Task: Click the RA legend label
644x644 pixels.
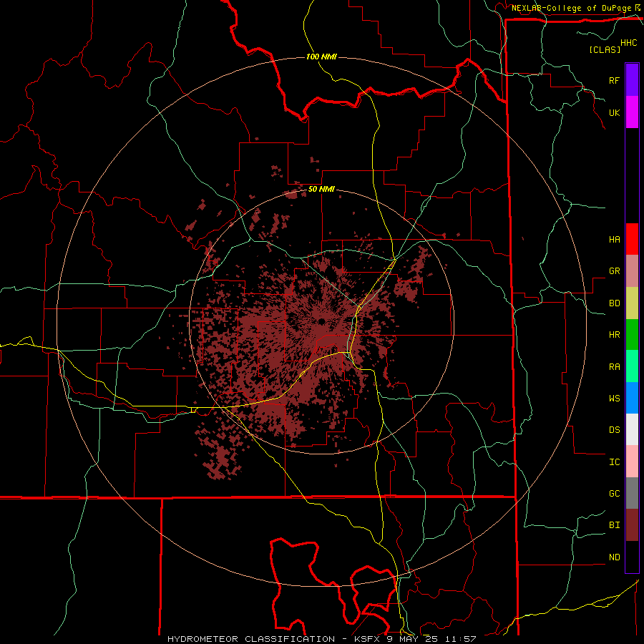Action: click(x=614, y=367)
